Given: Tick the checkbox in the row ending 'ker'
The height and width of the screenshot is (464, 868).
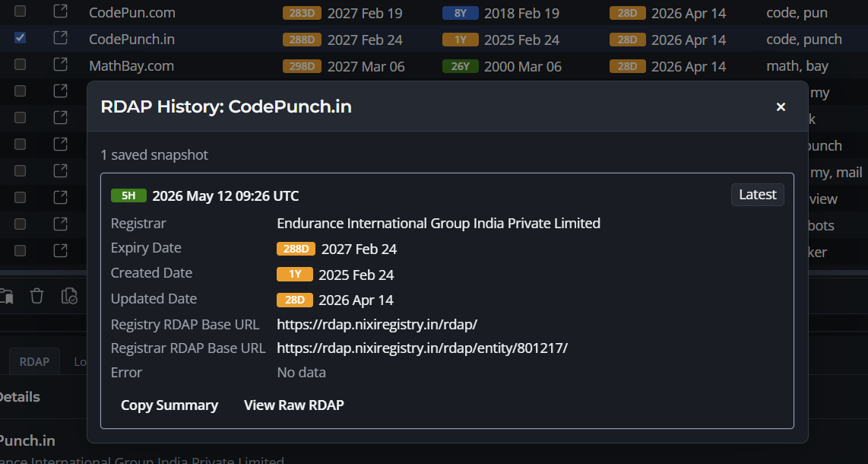Looking at the screenshot, I should point(20,250).
